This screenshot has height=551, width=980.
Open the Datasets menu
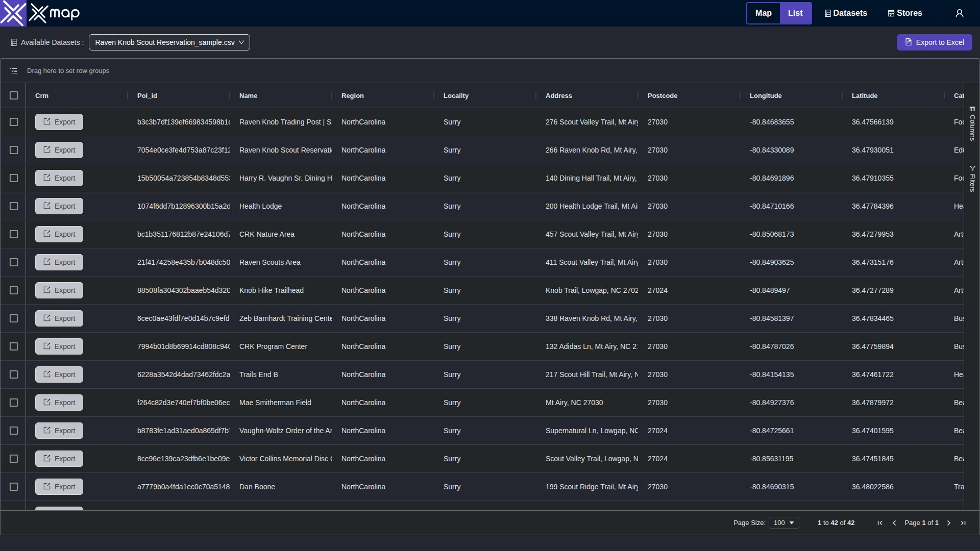(x=846, y=13)
